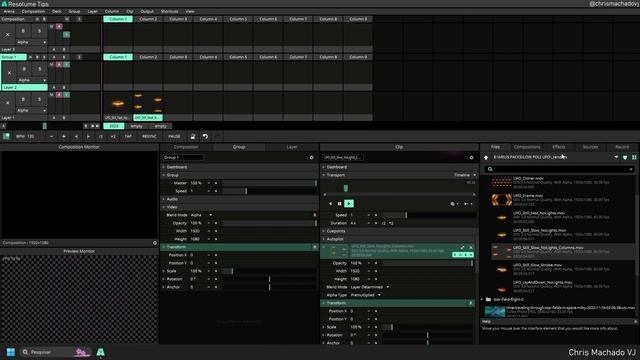Open the file path dropdown arrow
This screenshot has width=640, height=360.
click(x=616, y=157)
